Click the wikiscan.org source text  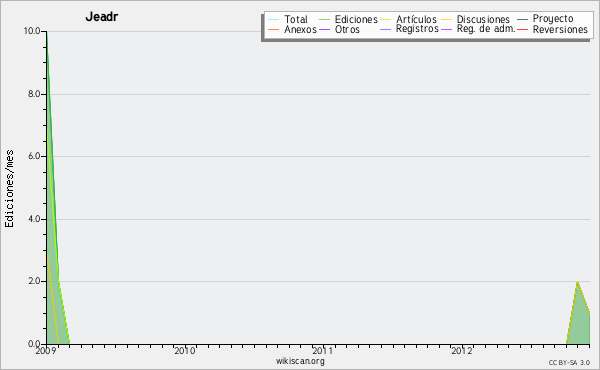(300, 360)
